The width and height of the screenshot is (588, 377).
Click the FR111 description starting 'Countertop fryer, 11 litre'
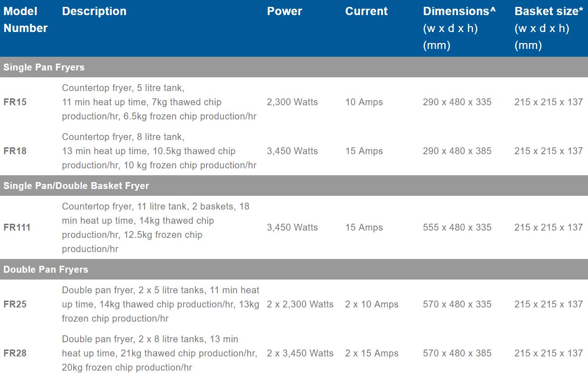pos(156,227)
